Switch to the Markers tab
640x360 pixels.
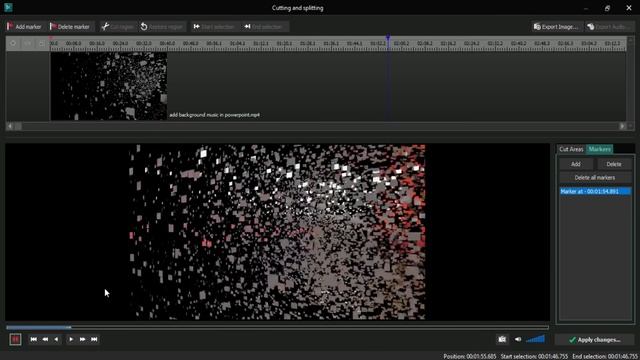(x=599, y=149)
